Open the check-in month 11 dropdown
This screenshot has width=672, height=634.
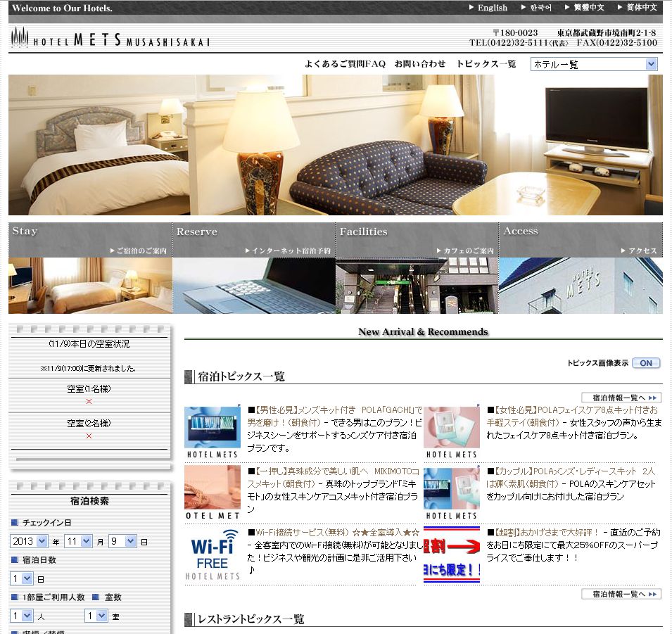[x=78, y=541]
